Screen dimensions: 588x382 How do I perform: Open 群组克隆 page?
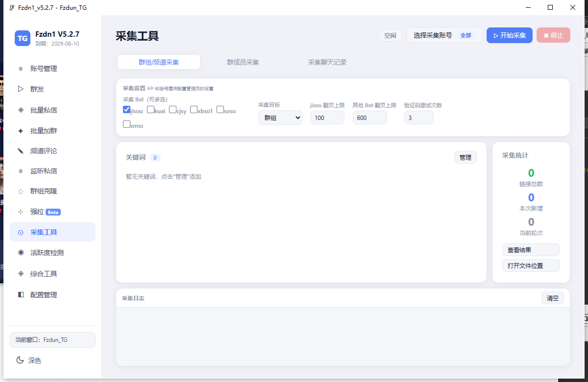(x=52, y=191)
